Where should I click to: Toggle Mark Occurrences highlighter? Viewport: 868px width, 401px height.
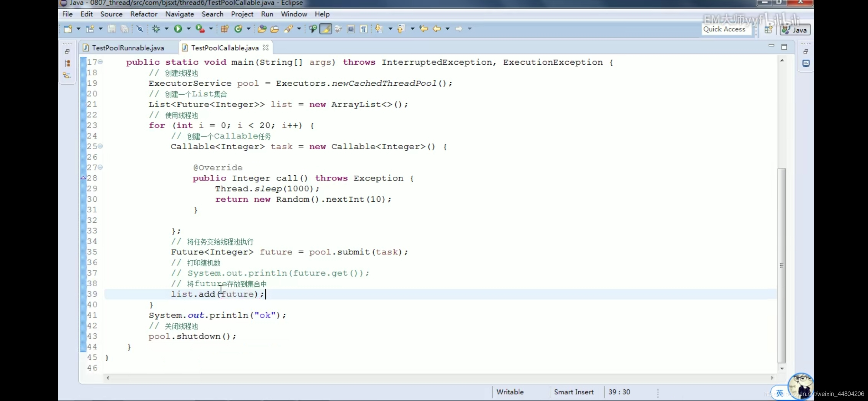pos(326,29)
